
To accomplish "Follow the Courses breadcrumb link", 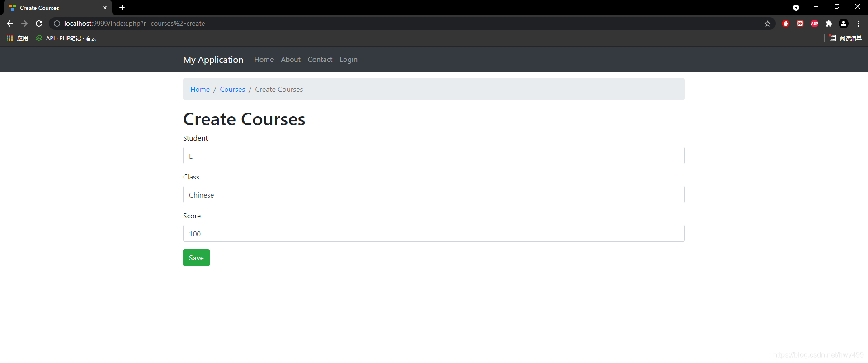I will point(232,90).
